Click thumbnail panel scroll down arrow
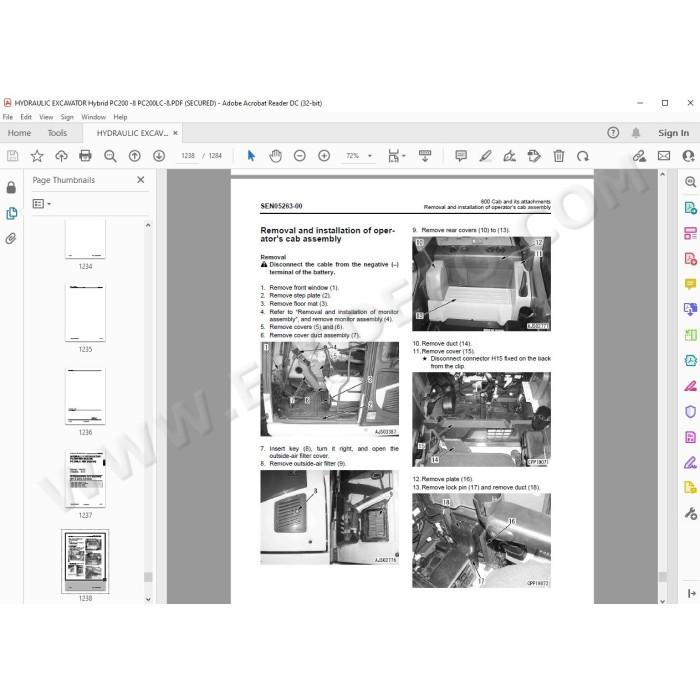The image size is (700, 700). click(x=148, y=599)
